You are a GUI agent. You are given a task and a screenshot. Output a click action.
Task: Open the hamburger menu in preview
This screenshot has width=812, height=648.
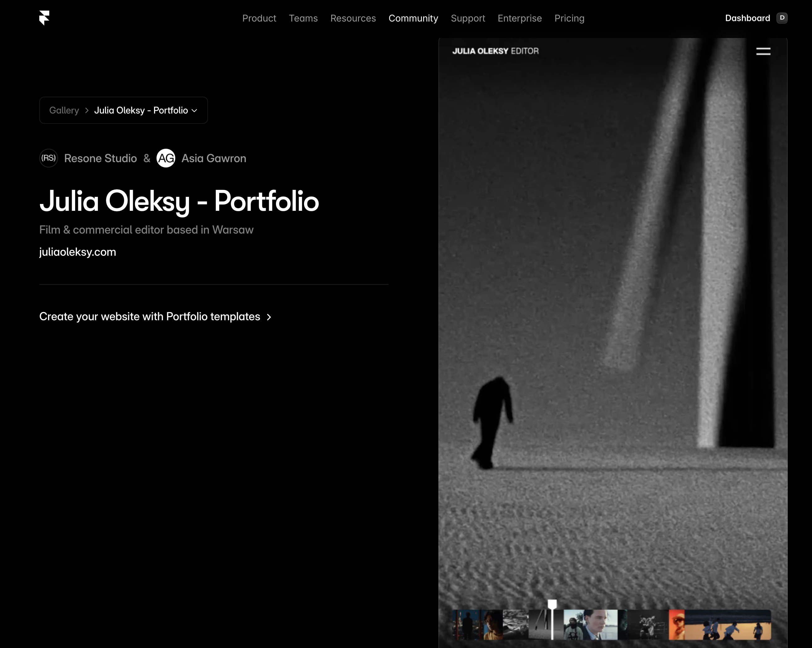763,51
